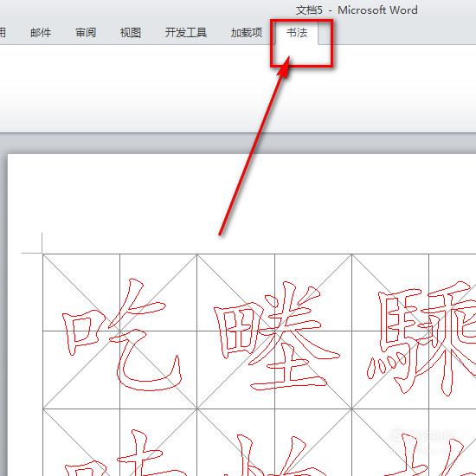Click the 眷 character grid cell
Image resolution: width=476 pixels, height=476 pixels.
[274, 331]
